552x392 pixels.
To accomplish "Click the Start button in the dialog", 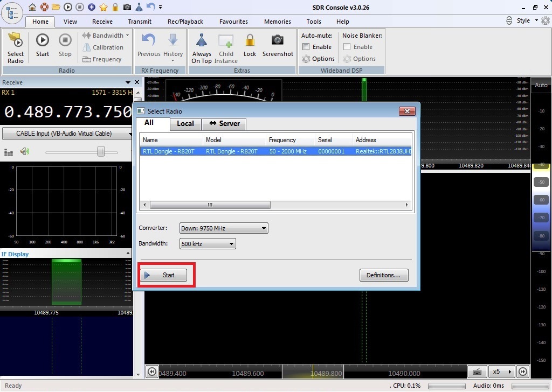I will 164,275.
